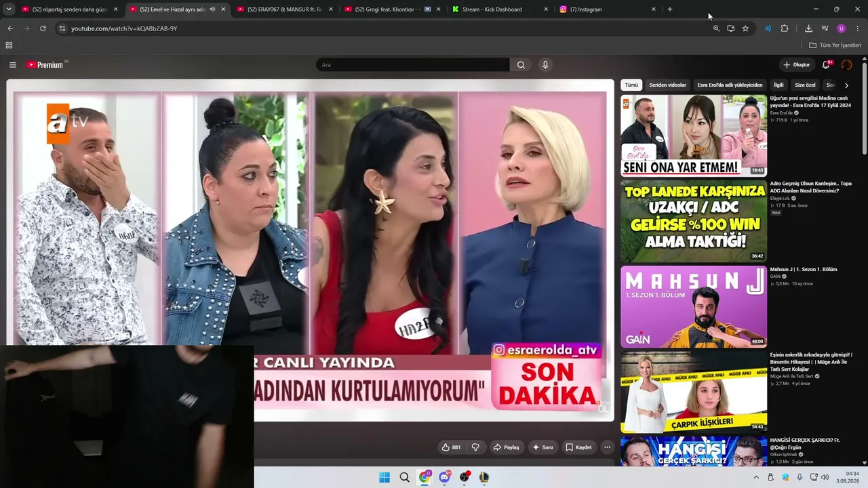This screenshot has width=868, height=488.
Task: Open League of Legends taskbar icon
Action: coord(484,477)
